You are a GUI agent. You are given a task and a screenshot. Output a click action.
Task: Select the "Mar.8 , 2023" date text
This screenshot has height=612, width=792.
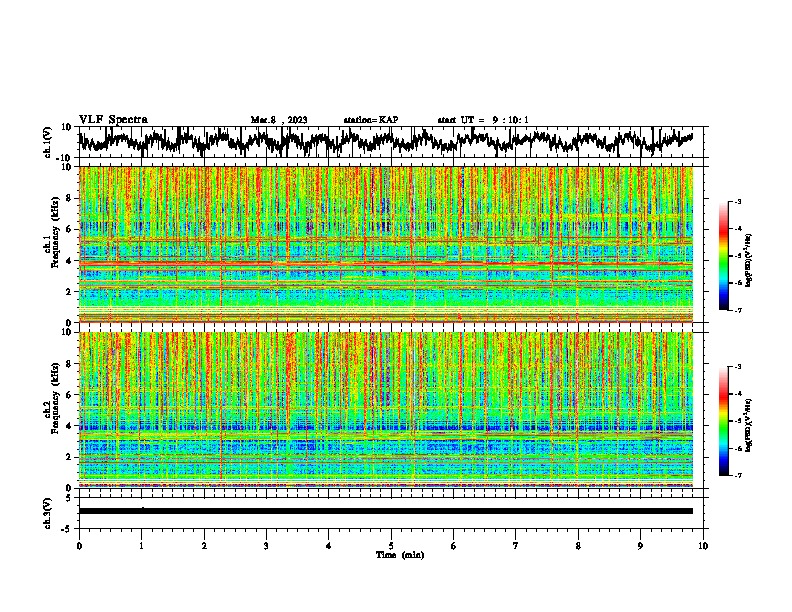(279, 120)
